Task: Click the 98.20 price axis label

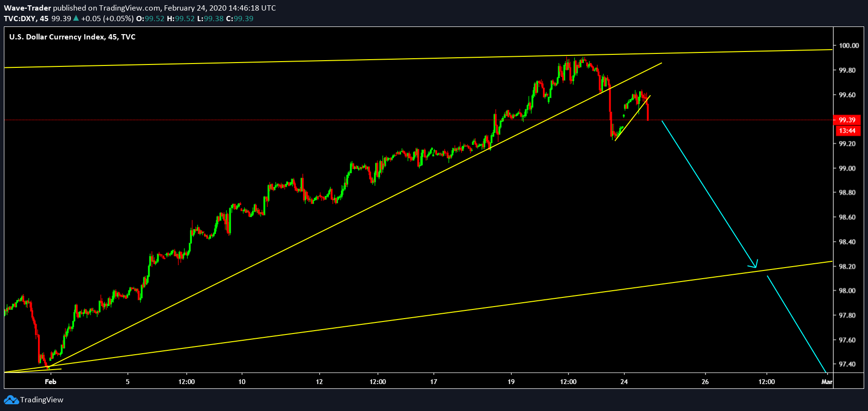Action: 847,266
